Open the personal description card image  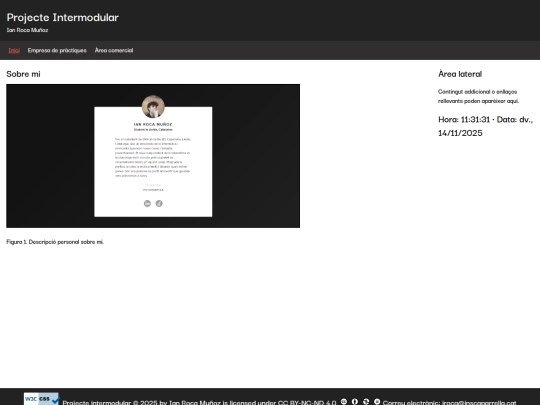pyautogui.click(x=153, y=156)
